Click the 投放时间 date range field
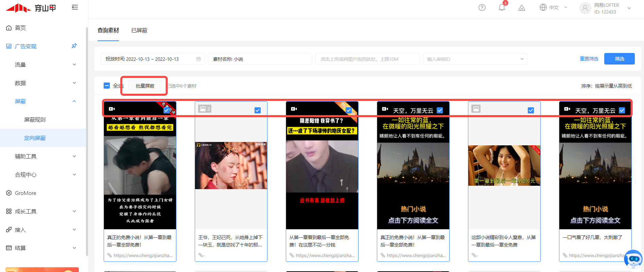This screenshot has height=272, width=644. (153, 59)
